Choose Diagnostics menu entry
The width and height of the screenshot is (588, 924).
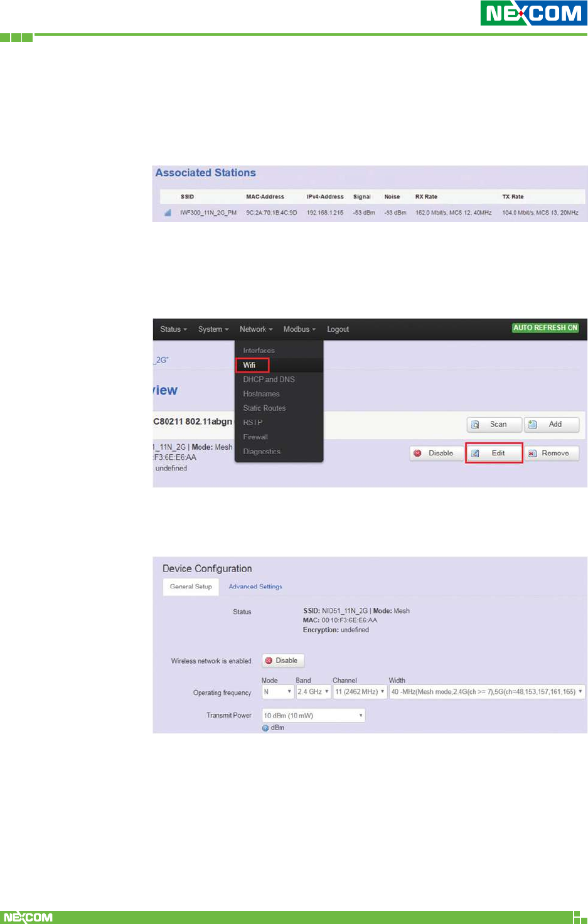(262, 452)
